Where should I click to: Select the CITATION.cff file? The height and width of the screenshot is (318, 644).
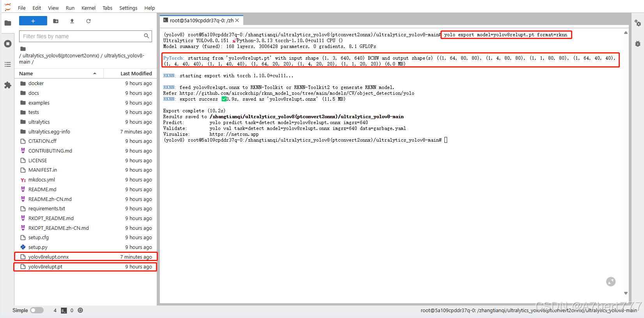[86, 141]
